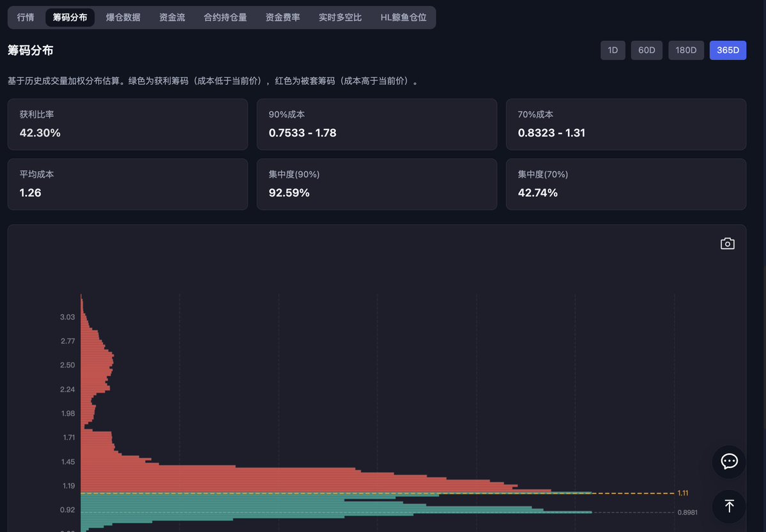
Task: Choose the 1D time range
Action: (613, 50)
